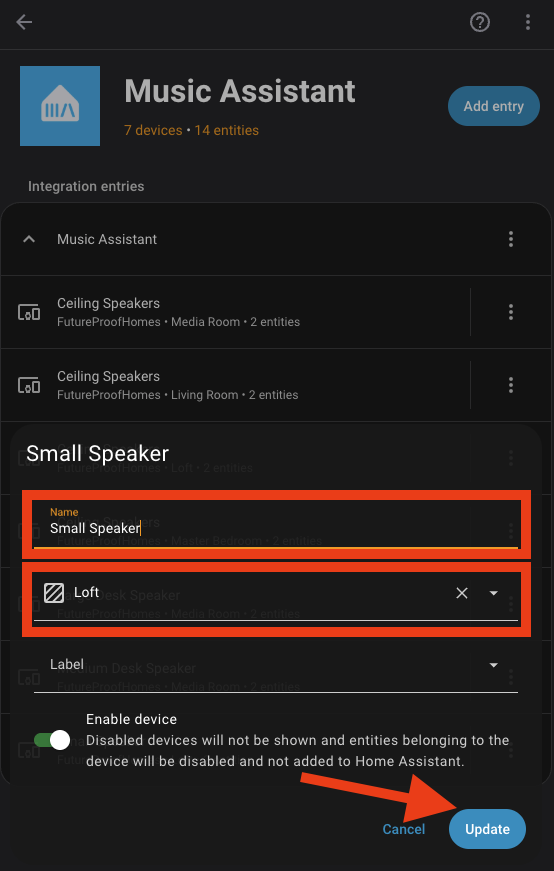Go back using the top-left arrow

click(x=24, y=22)
